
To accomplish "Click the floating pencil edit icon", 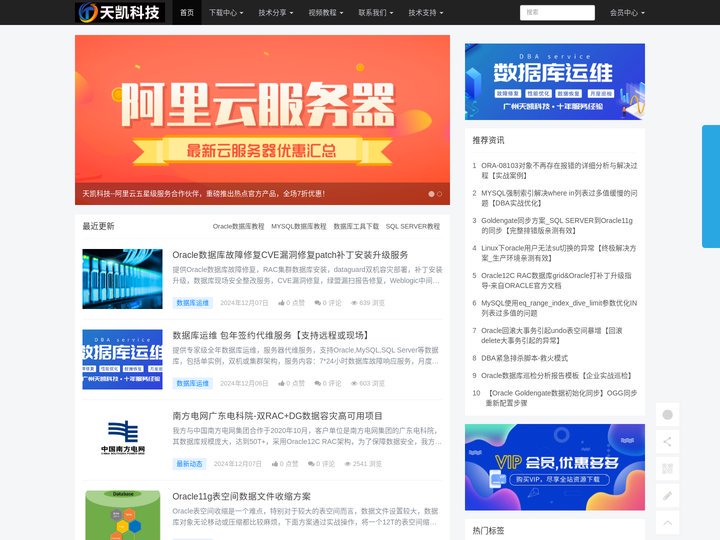I will click(668, 496).
